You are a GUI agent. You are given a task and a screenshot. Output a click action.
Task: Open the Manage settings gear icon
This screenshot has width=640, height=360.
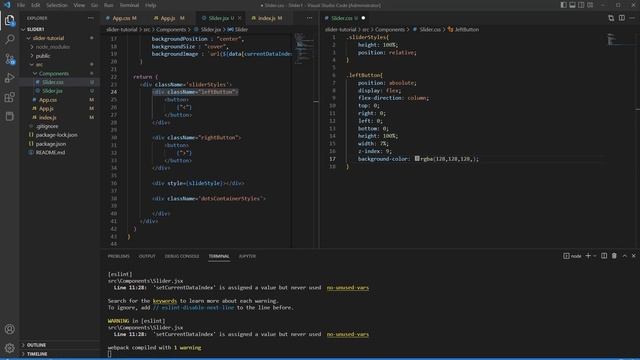(9, 348)
